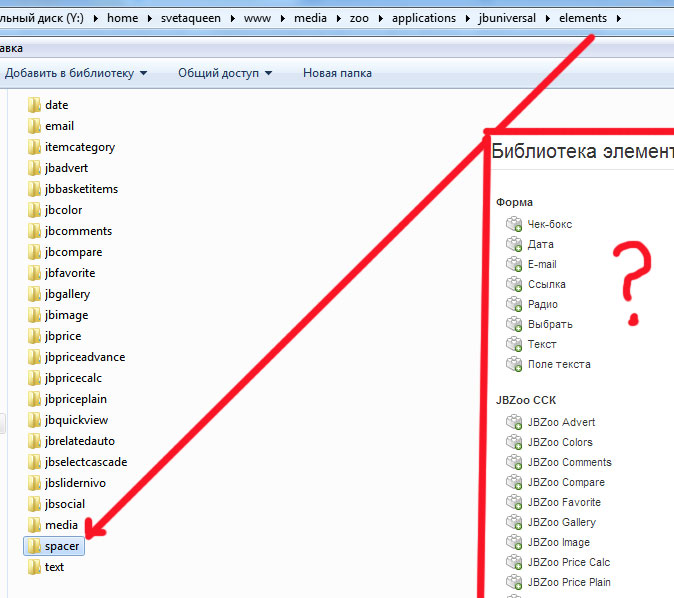This screenshot has height=598, width=674.
Task: Select the jbcomments folder name
Action: (x=78, y=231)
